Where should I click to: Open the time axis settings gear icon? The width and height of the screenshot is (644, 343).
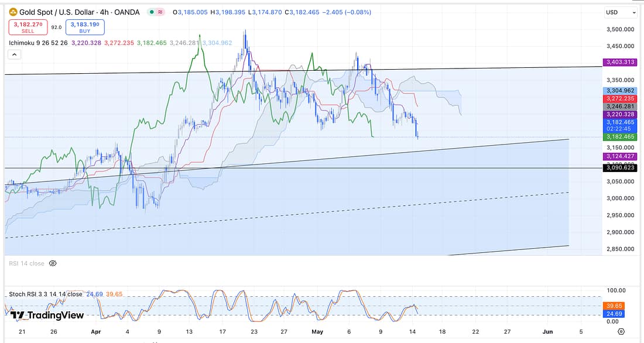(x=621, y=331)
